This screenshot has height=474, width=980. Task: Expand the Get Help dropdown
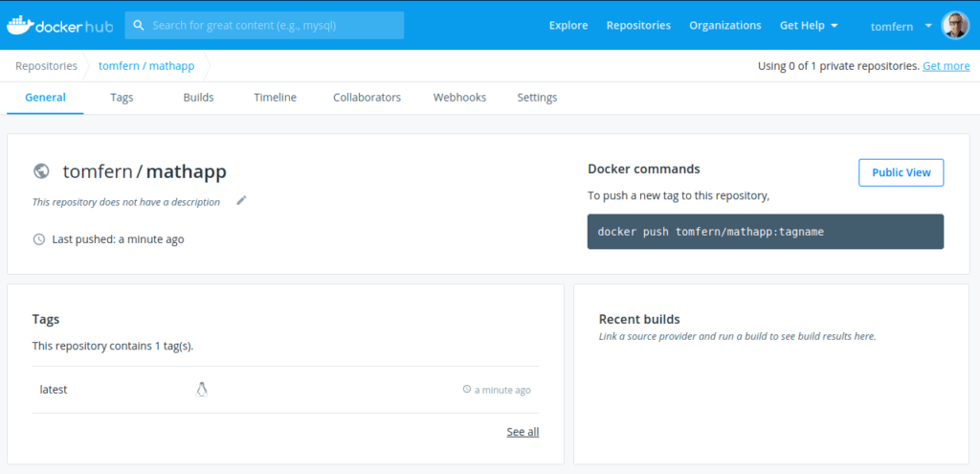809,26
